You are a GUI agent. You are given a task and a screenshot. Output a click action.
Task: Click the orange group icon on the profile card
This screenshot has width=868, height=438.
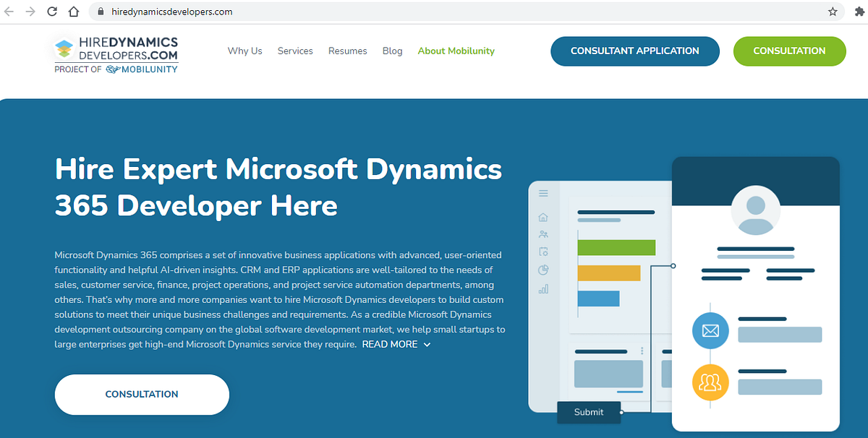tap(710, 382)
